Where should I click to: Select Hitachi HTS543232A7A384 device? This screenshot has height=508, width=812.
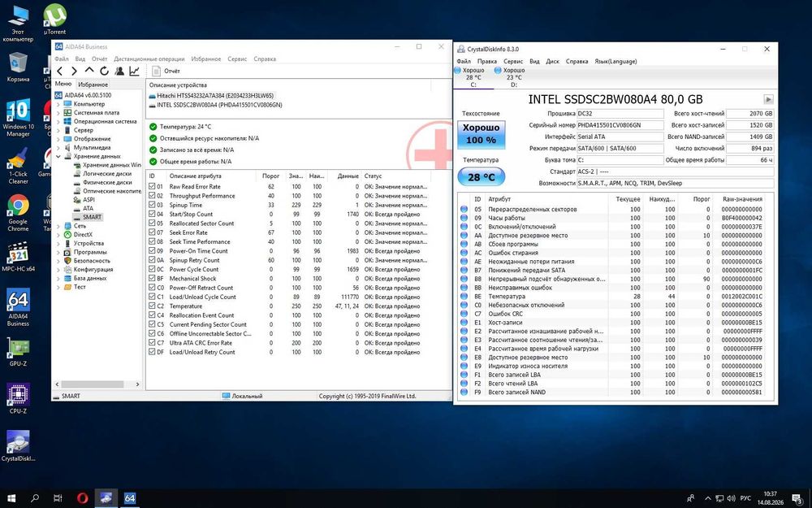pyautogui.click(x=215, y=96)
